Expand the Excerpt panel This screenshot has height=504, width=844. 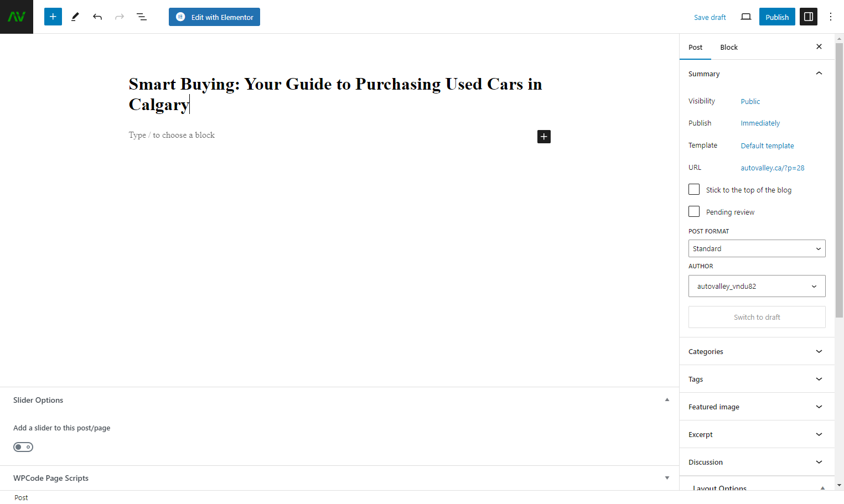pyautogui.click(x=757, y=434)
